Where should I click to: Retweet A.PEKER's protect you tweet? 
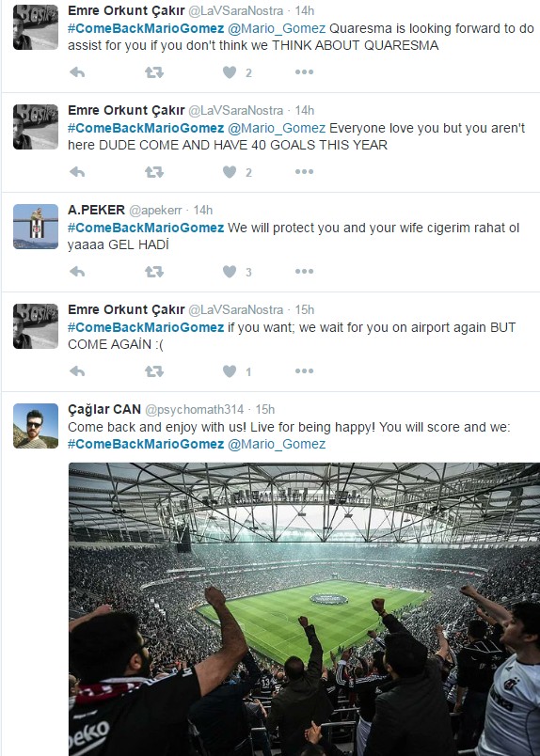click(x=154, y=272)
